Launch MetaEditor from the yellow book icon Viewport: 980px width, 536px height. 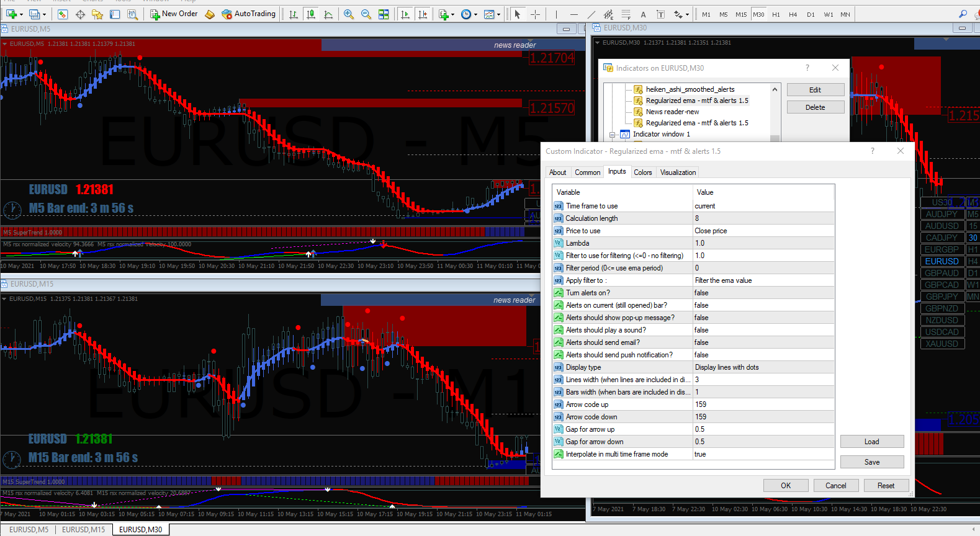click(210, 14)
